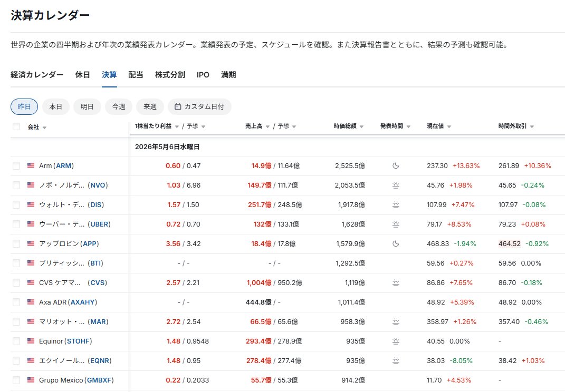Click the sunrise icon in the STOHF row
The image size is (565, 392).
pos(396,341)
